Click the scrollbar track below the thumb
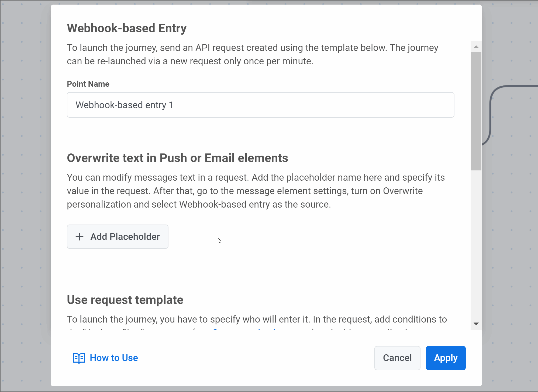 (x=476, y=242)
